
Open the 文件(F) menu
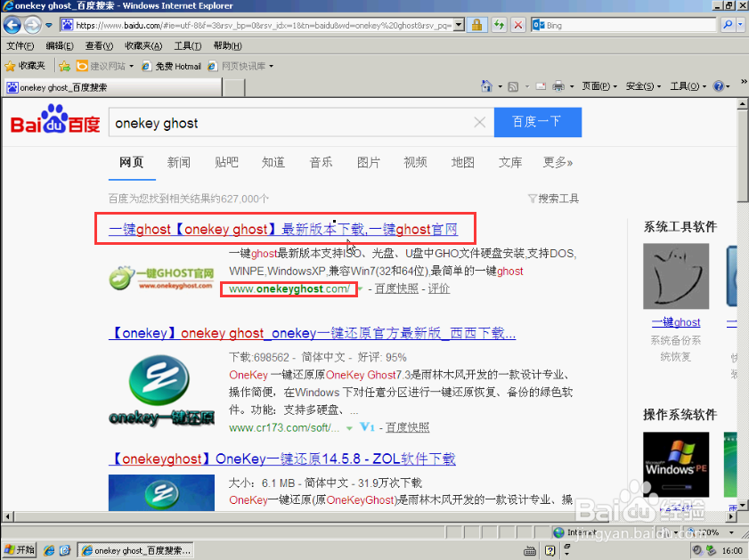coord(20,45)
